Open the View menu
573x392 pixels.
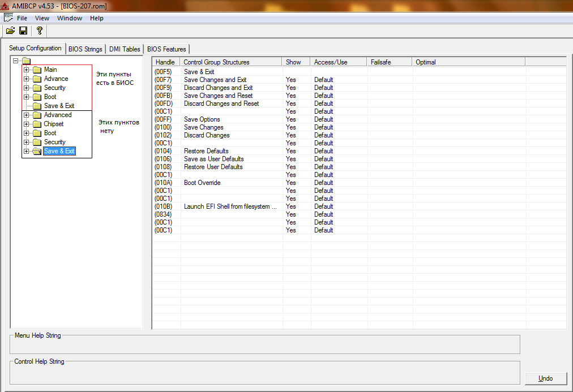tap(42, 18)
